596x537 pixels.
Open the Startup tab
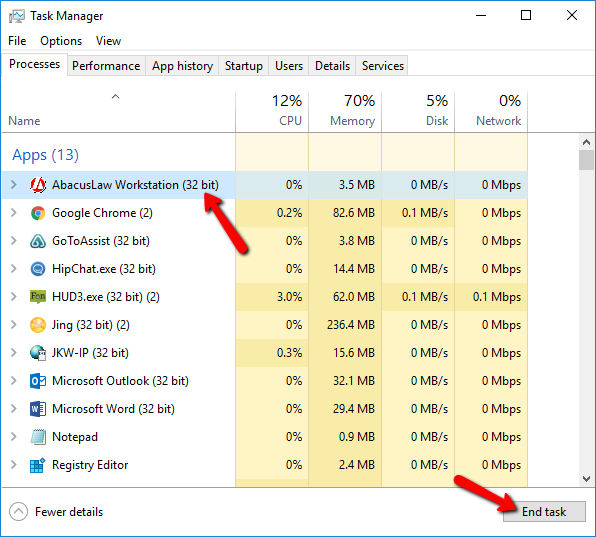pos(244,66)
